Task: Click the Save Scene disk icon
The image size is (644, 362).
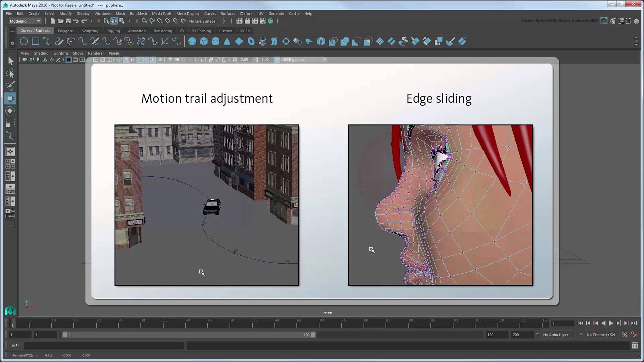Action: (x=68, y=21)
